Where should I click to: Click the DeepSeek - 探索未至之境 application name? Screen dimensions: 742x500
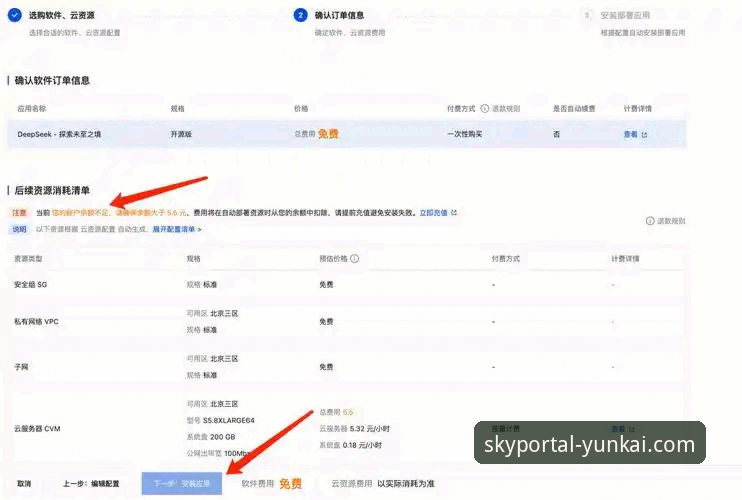point(59,134)
